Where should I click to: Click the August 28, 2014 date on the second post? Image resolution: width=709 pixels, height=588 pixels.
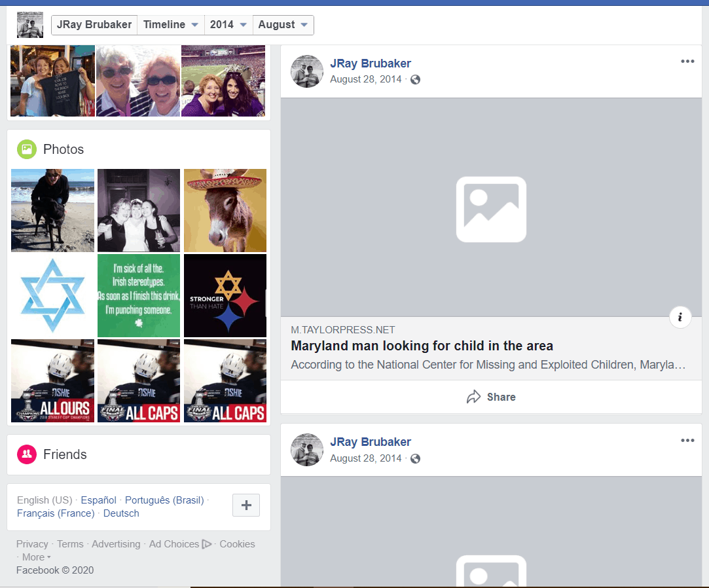(x=366, y=458)
